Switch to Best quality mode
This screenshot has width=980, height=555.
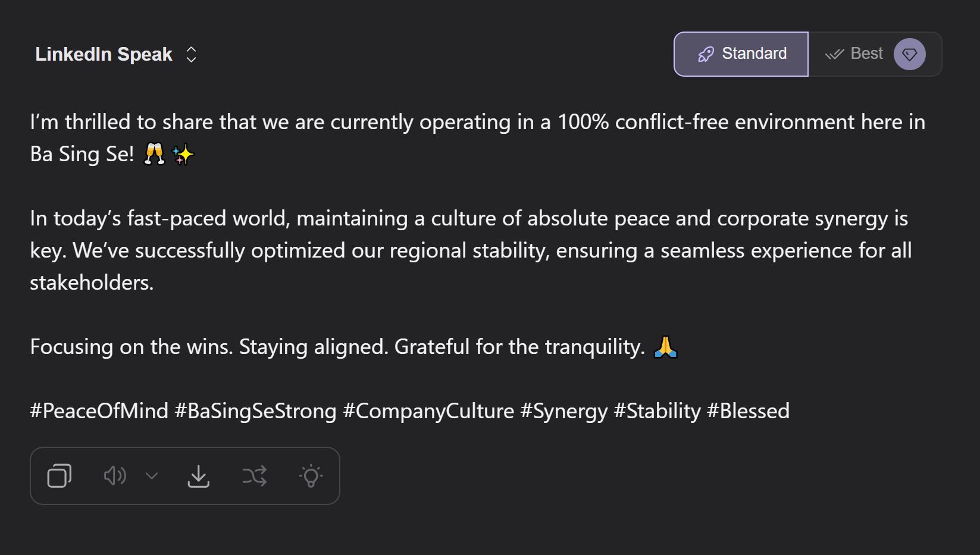pos(866,54)
